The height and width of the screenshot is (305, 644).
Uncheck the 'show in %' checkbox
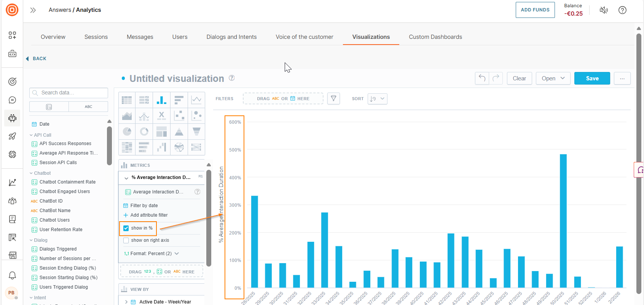126,228
